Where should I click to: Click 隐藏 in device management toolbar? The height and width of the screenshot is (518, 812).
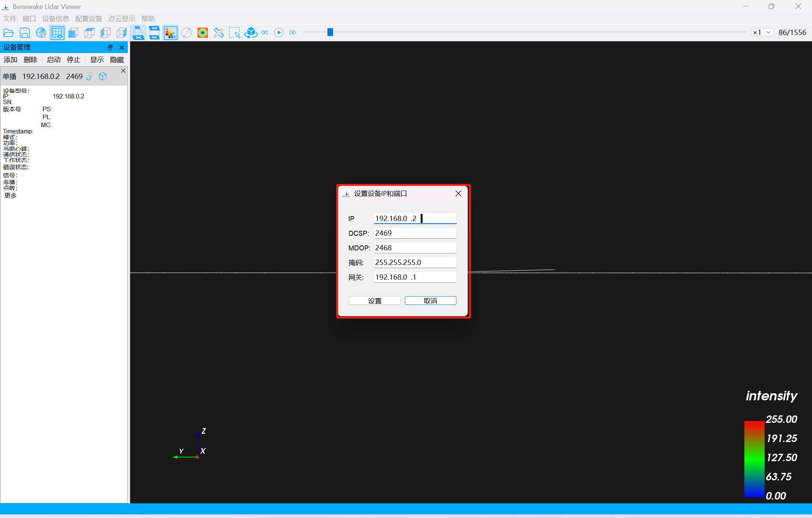pos(117,60)
